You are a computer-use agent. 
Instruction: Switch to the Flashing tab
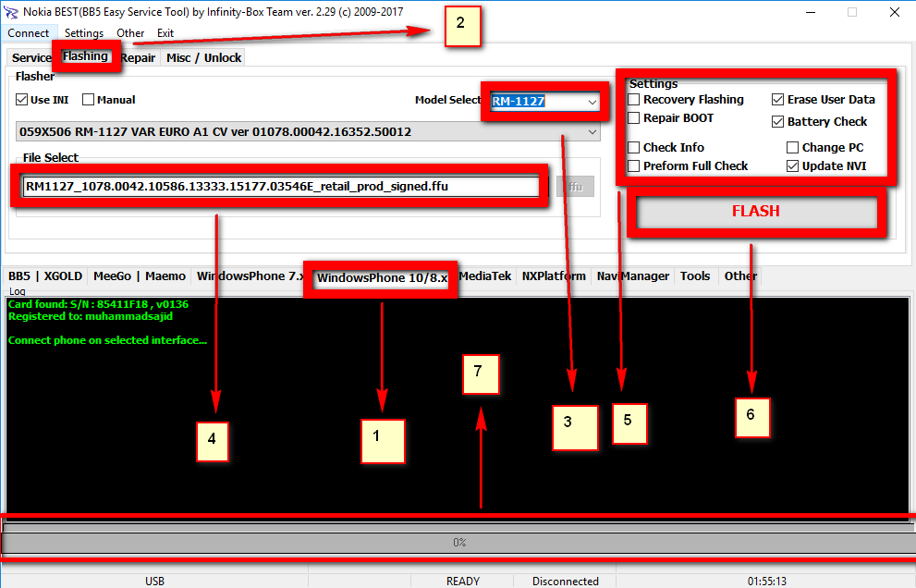tap(85, 56)
